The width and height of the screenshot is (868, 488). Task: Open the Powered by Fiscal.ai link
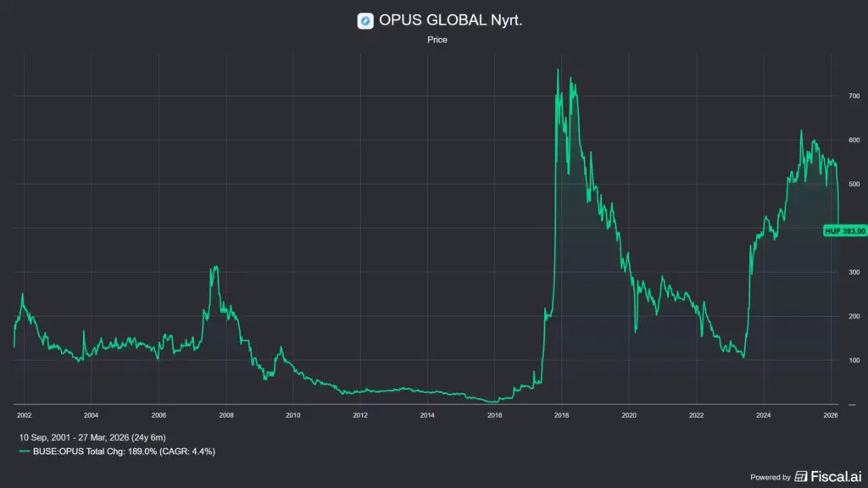pos(806,476)
